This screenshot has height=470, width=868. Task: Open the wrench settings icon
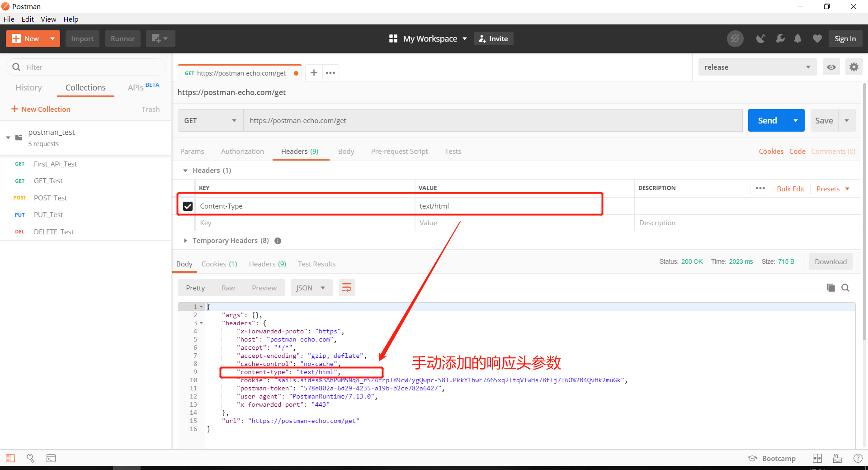click(780, 38)
